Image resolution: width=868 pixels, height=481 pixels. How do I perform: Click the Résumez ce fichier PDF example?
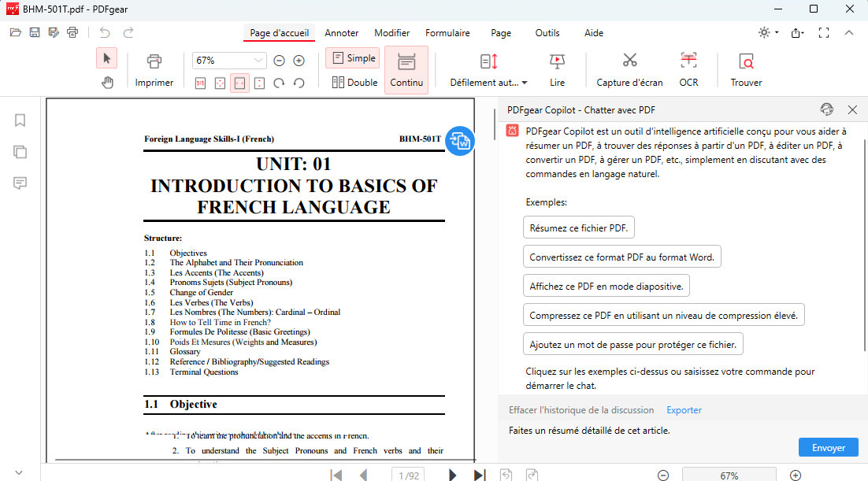pyautogui.click(x=578, y=227)
